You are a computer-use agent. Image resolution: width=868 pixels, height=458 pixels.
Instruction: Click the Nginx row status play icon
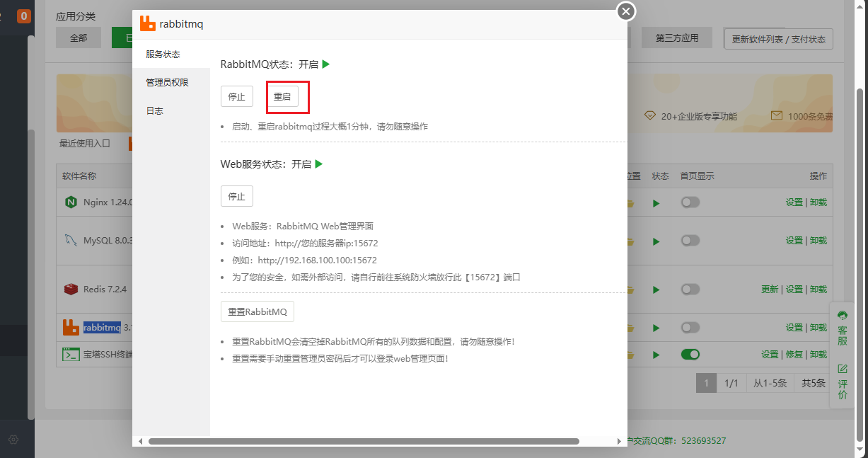[x=656, y=203]
